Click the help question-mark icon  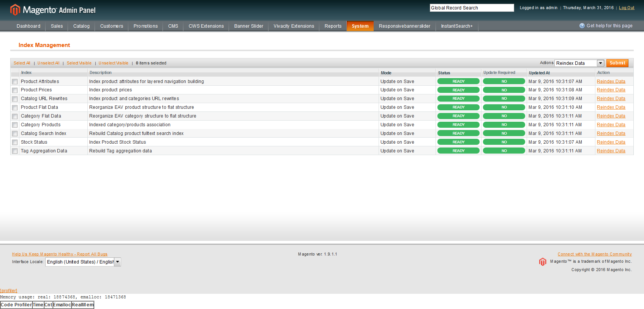[x=582, y=26]
